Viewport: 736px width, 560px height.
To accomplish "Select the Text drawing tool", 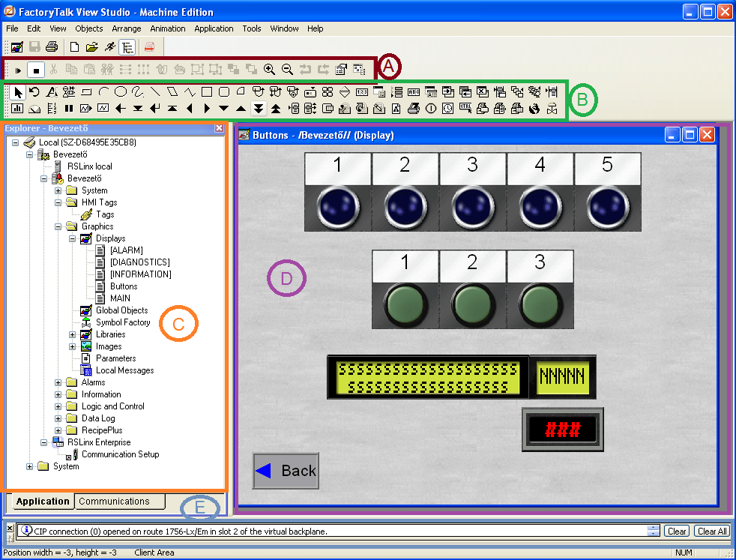I will 52,91.
